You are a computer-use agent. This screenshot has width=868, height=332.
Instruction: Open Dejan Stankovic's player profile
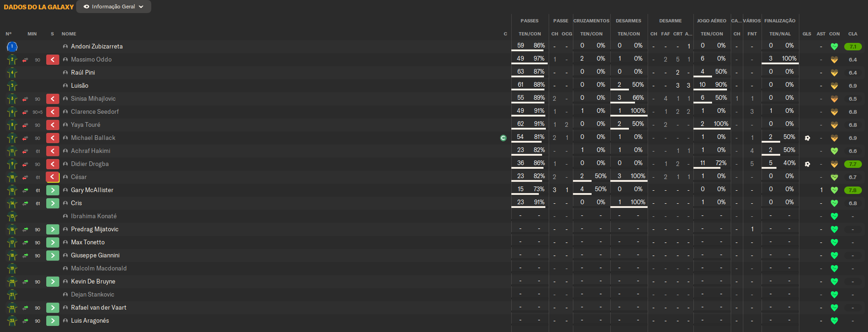coord(92,295)
